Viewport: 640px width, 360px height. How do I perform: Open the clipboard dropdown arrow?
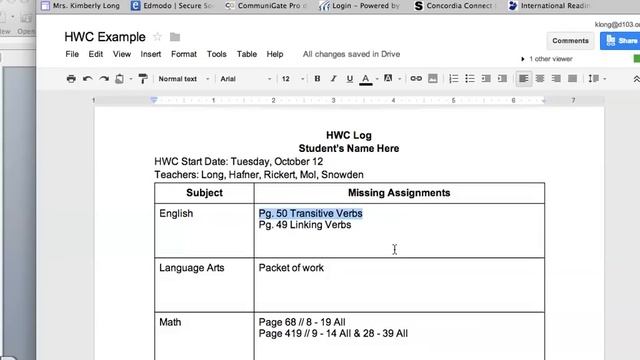coord(131,79)
